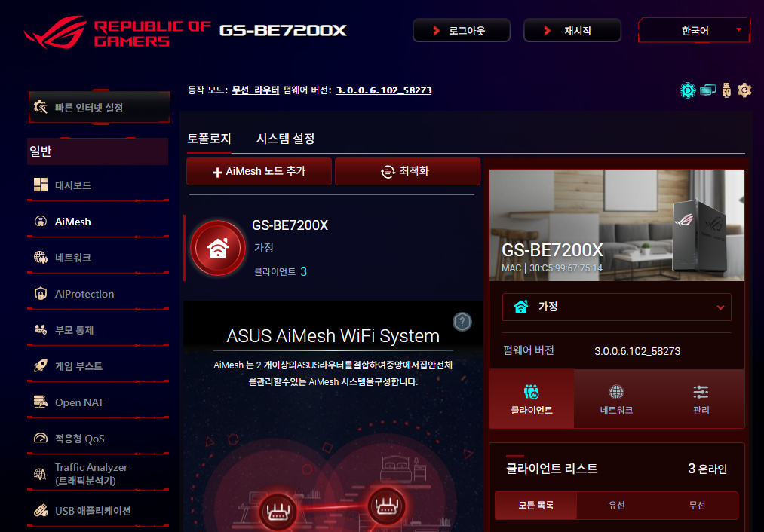Click the chevron on 가정 dropdown
The image size is (764, 532).
coord(721,307)
